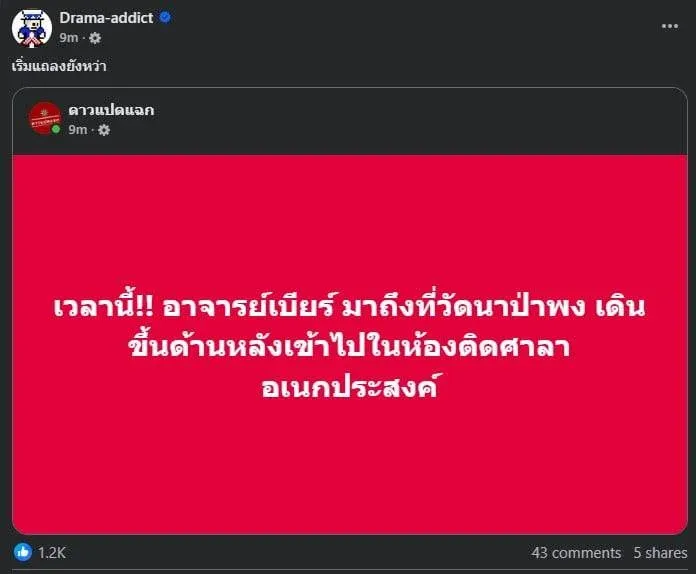Screen dimensions: 696x574
Task: Click the Drama-addict page name
Action: pyautogui.click(x=106, y=18)
